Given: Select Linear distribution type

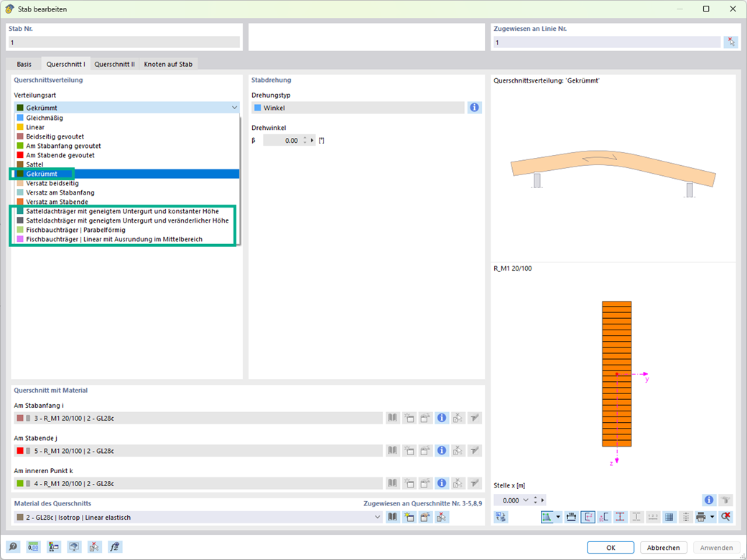Looking at the screenshot, I should (x=126, y=127).
